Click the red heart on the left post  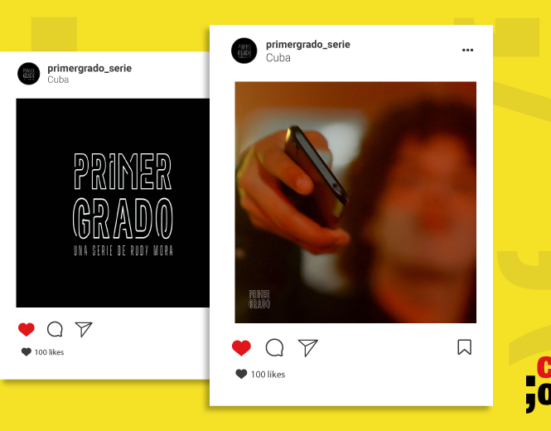26,329
